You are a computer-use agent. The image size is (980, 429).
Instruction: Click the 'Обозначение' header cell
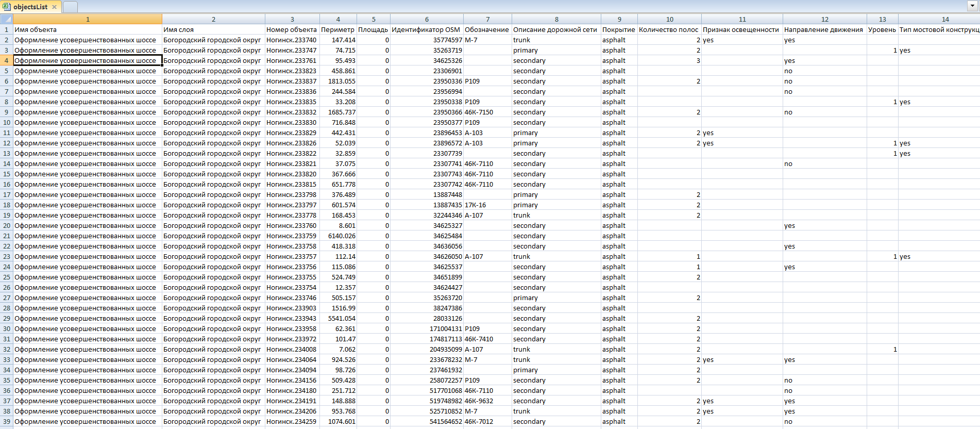487,29
